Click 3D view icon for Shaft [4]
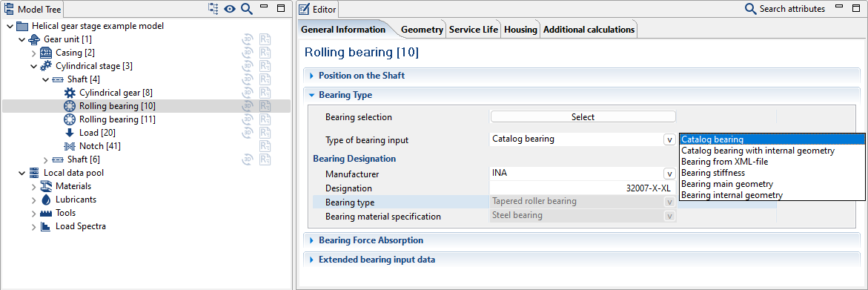 click(x=248, y=79)
